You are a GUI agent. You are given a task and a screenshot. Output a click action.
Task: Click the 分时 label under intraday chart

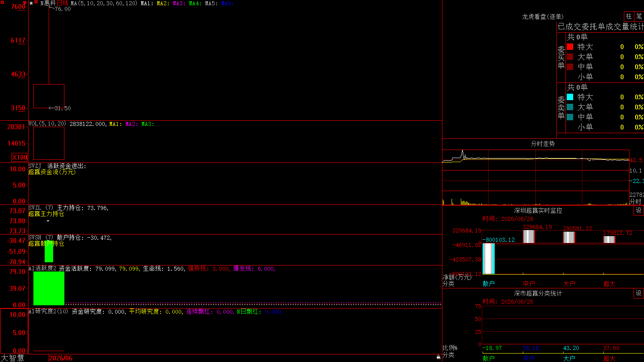click(636, 202)
